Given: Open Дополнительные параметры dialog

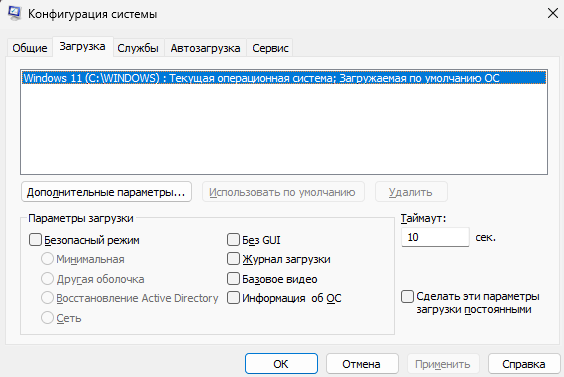Looking at the screenshot, I should (106, 192).
